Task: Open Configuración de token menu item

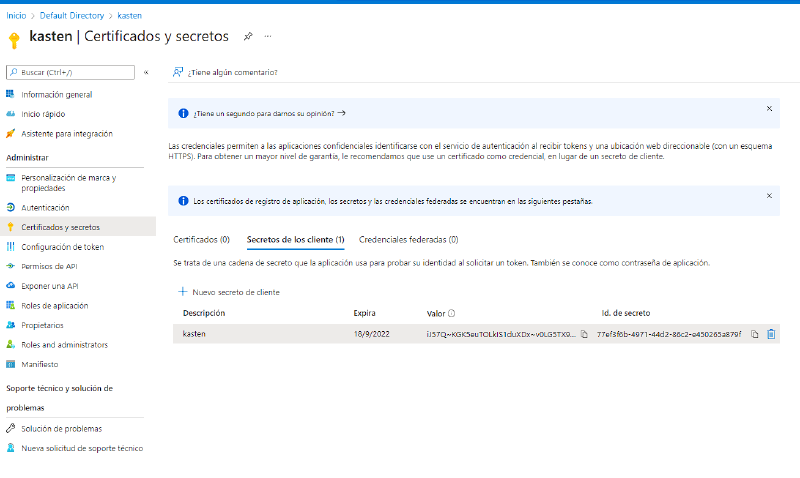Action: 63,247
